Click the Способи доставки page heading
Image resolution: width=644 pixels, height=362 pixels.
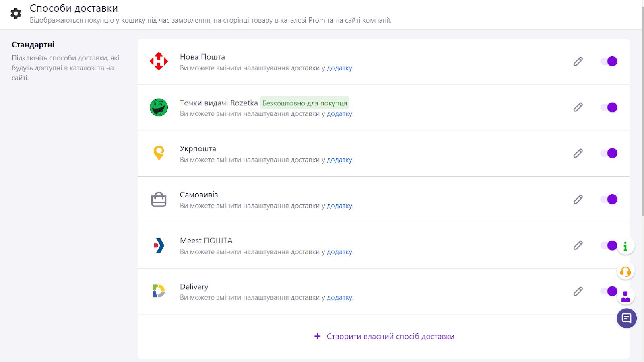coord(74,8)
